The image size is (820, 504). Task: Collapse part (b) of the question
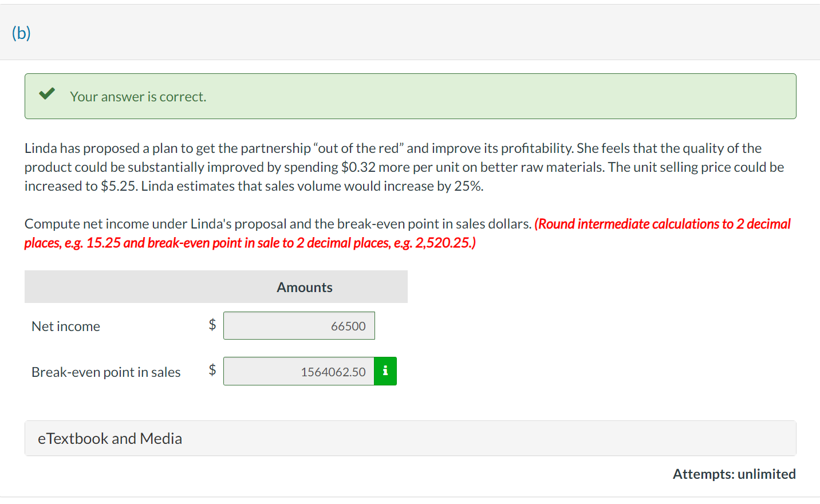click(20, 33)
